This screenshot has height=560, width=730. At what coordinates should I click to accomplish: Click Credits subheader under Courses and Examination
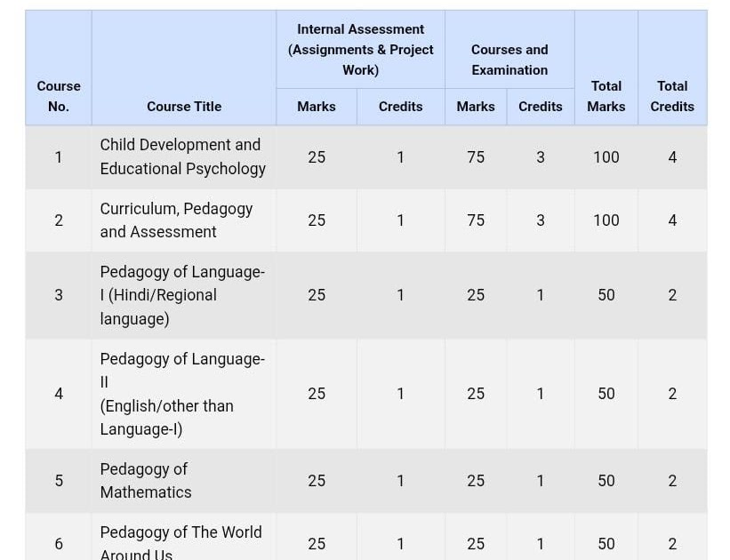click(541, 107)
